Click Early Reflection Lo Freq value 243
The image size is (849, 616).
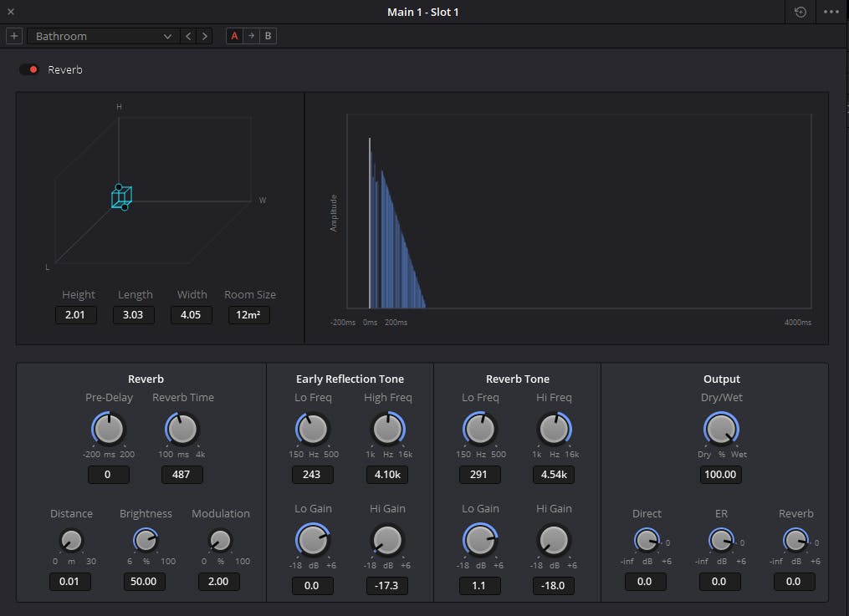click(x=313, y=474)
